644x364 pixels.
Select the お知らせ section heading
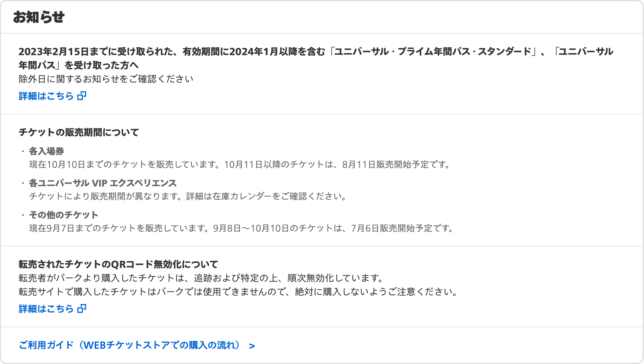point(39,17)
